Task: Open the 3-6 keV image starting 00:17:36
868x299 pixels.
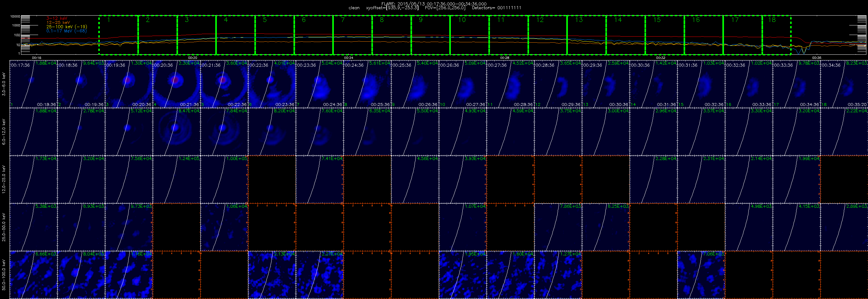Action: coord(33,84)
